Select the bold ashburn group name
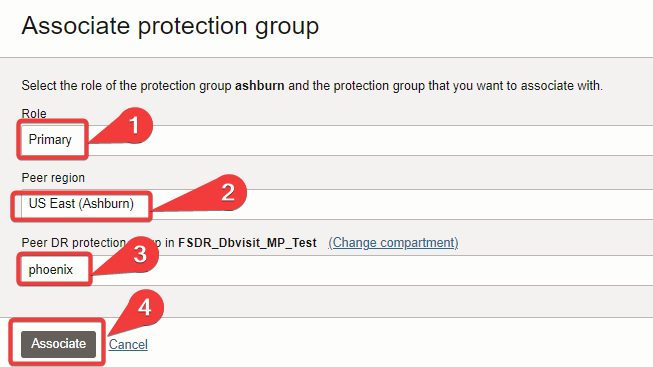The image size is (653, 367). [259, 85]
